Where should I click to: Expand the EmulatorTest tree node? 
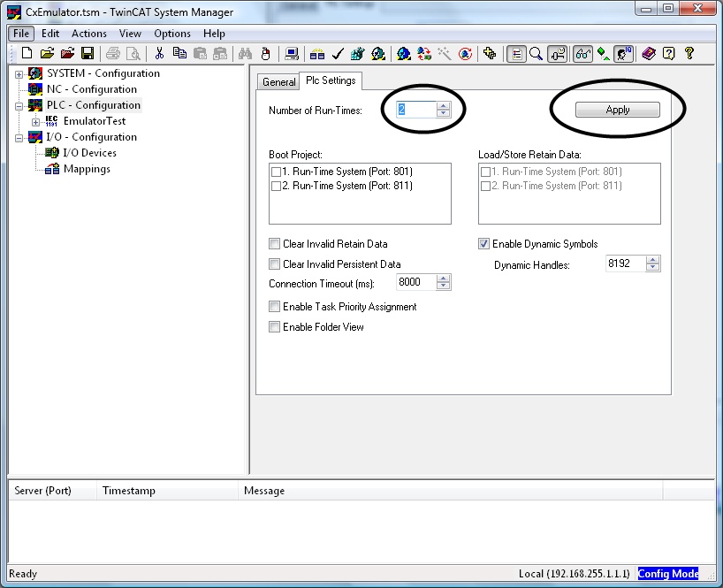tap(35, 122)
